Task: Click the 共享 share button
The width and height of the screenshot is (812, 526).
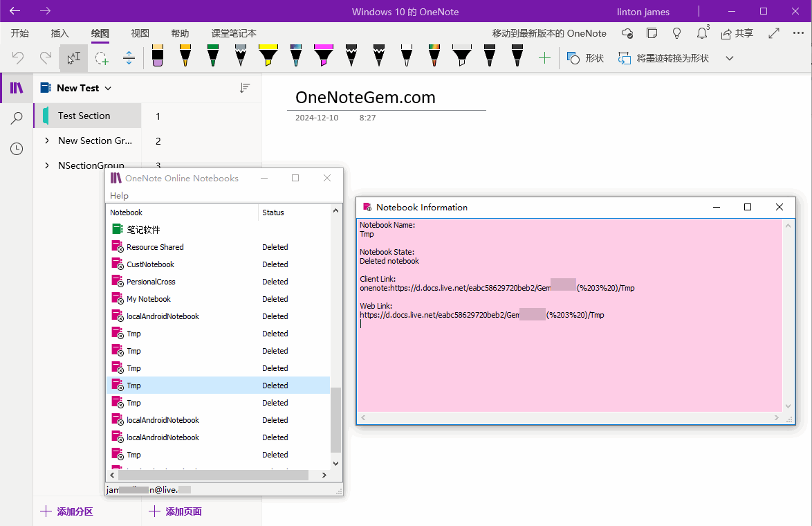Action: [737, 34]
